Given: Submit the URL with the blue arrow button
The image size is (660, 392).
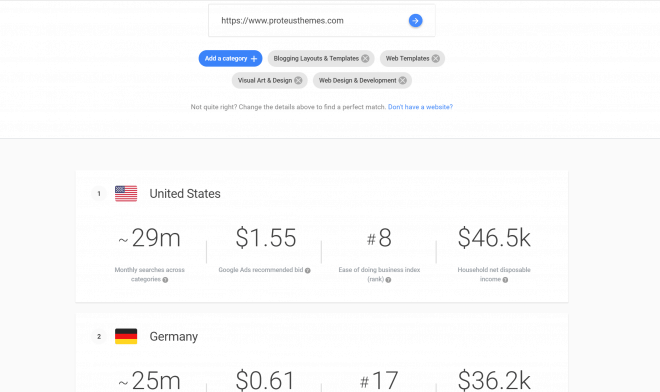Looking at the screenshot, I should tap(415, 21).
